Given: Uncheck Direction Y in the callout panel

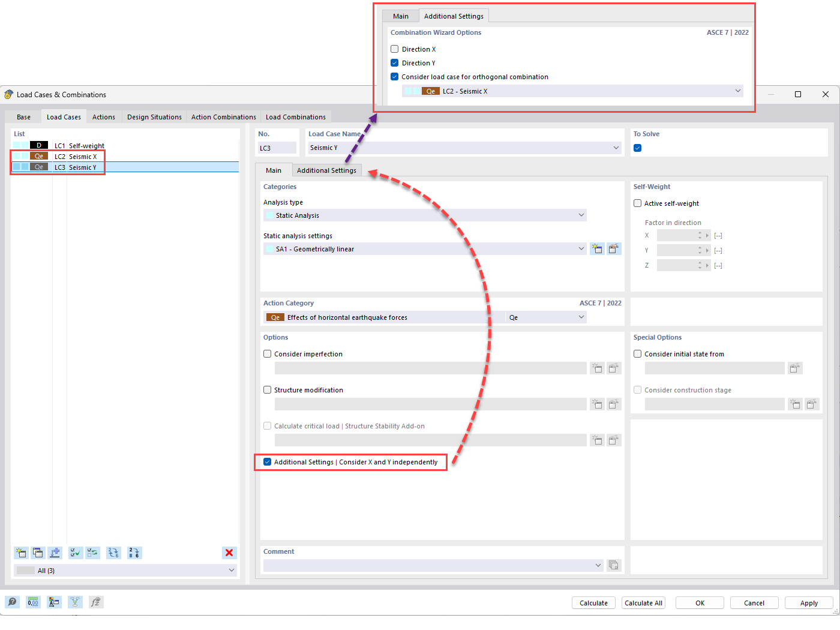Looking at the screenshot, I should pos(395,63).
